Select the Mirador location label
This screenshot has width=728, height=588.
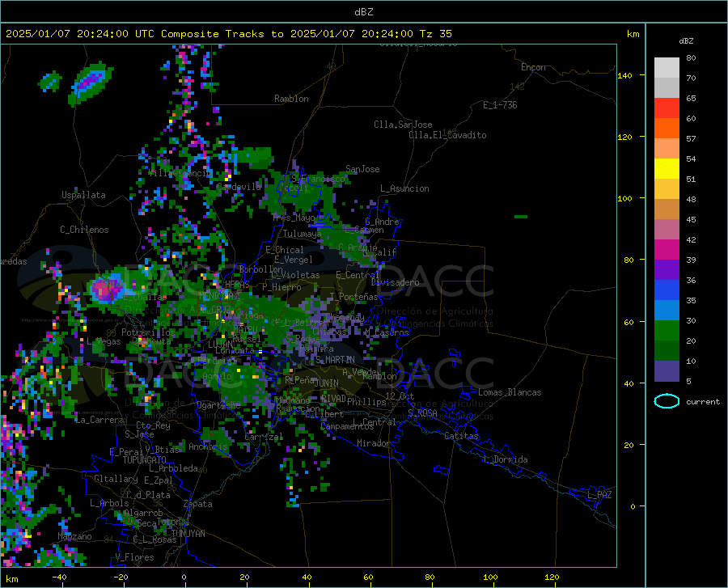click(373, 443)
